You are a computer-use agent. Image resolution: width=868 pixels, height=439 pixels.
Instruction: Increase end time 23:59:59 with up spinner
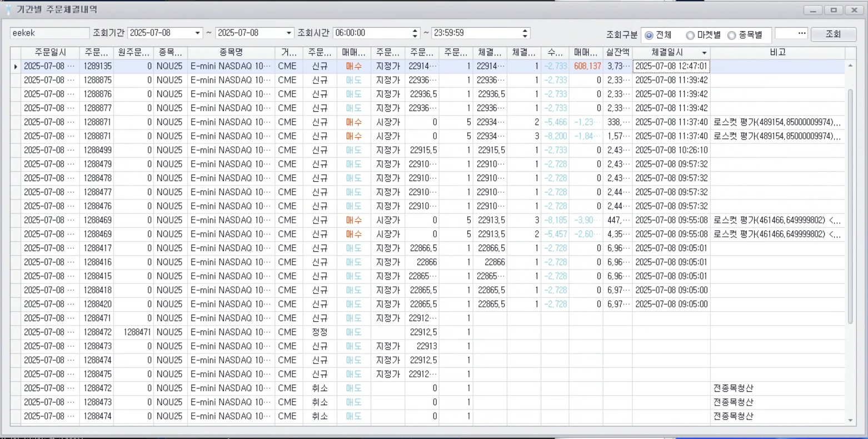click(525, 31)
